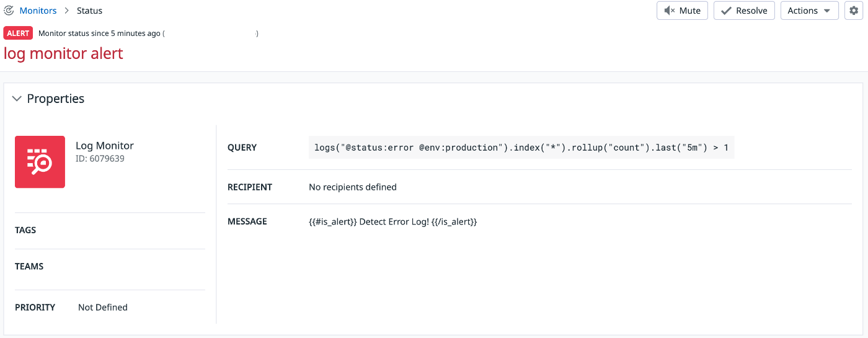Click the log monitor query code box
Image resolution: width=868 pixels, height=338 pixels.
click(521, 148)
